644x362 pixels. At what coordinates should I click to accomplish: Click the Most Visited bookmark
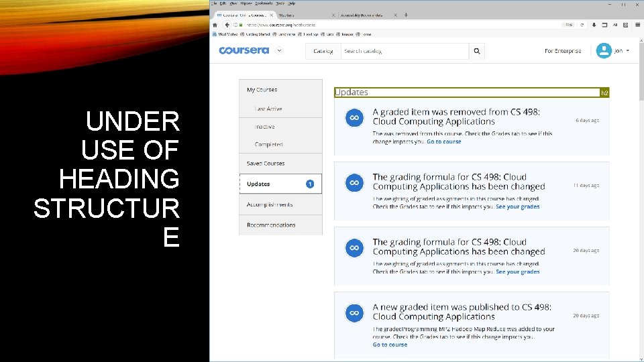coord(225,34)
